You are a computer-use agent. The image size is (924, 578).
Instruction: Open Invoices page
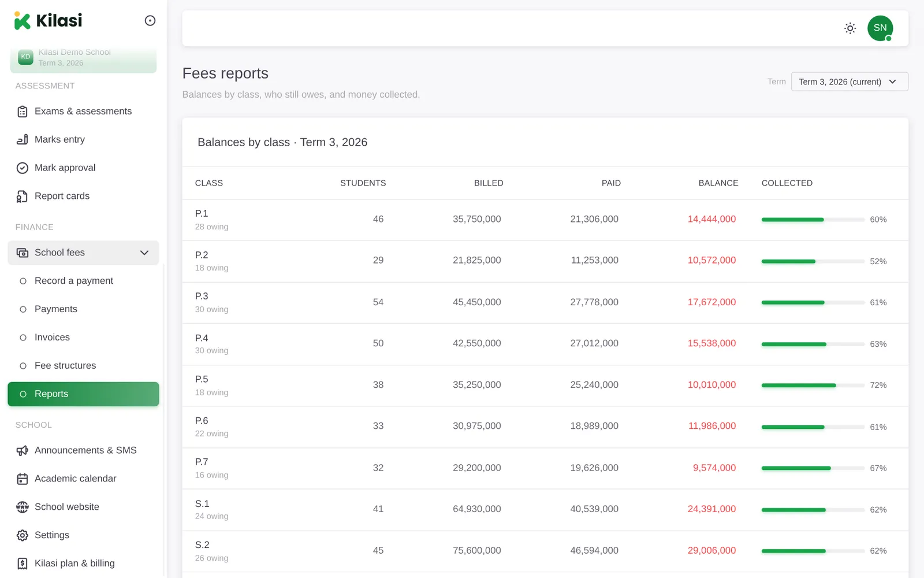click(83, 338)
